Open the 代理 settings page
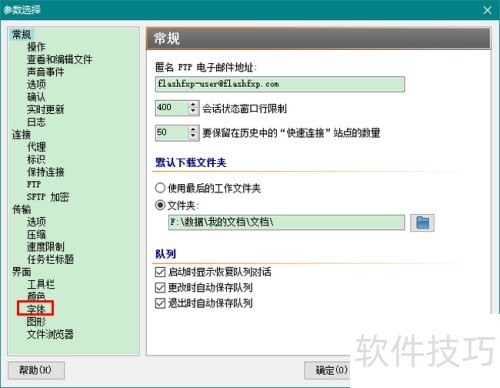The image size is (500, 388). 36,147
